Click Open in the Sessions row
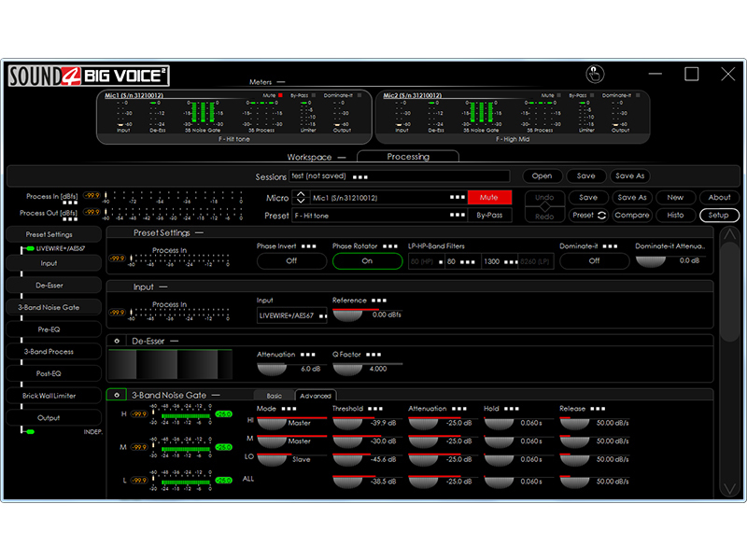Image resolution: width=747 pixels, height=560 pixels. (x=543, y=175)
